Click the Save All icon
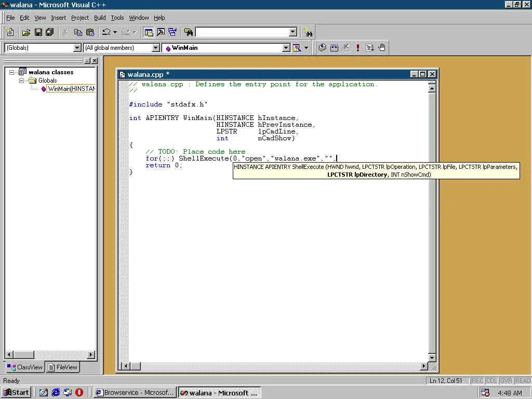532x399 pixels. (x=50, y=32)
